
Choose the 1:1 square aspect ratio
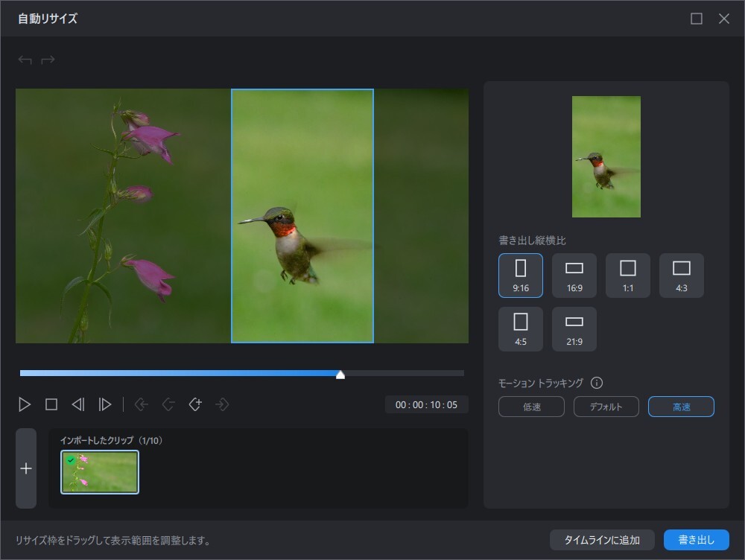628,276
